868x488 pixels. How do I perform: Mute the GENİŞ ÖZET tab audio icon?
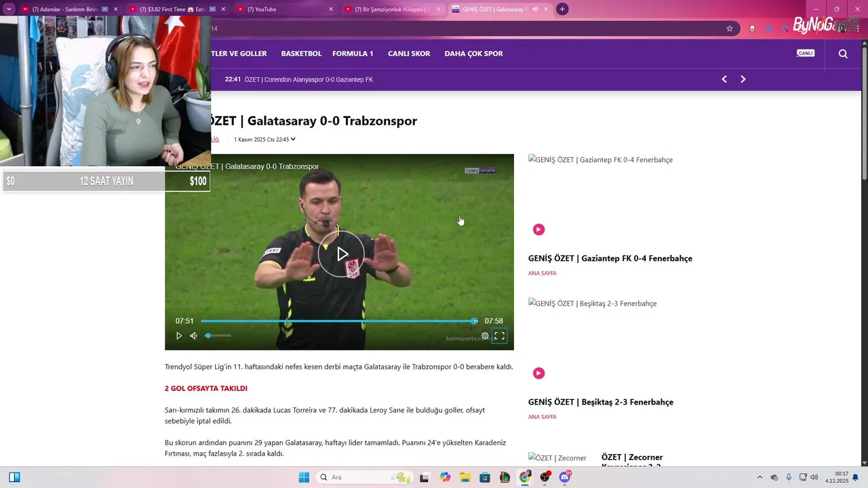coord(535,9)
